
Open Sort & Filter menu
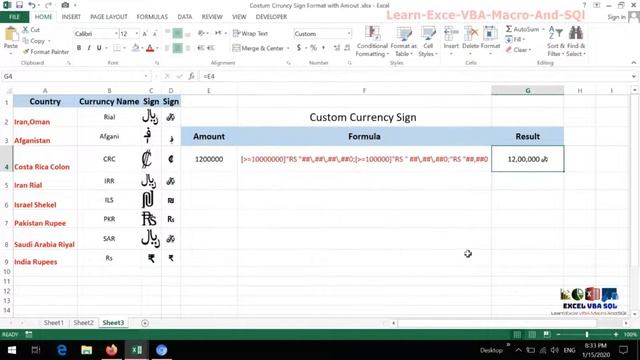[556, 42]
